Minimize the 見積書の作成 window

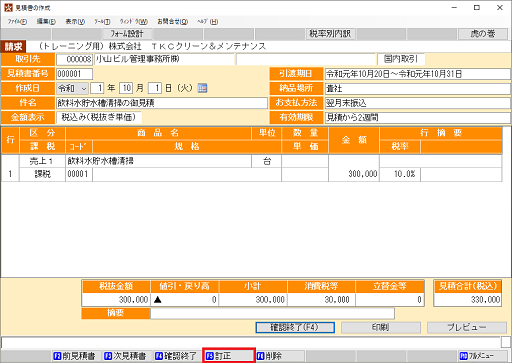[455, 7]
